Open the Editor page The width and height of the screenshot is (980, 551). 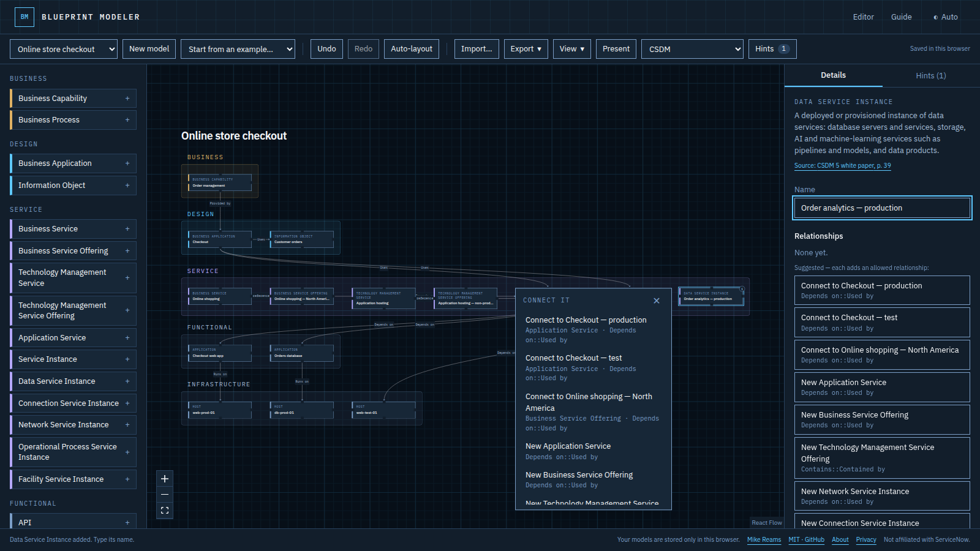[863, 17]
